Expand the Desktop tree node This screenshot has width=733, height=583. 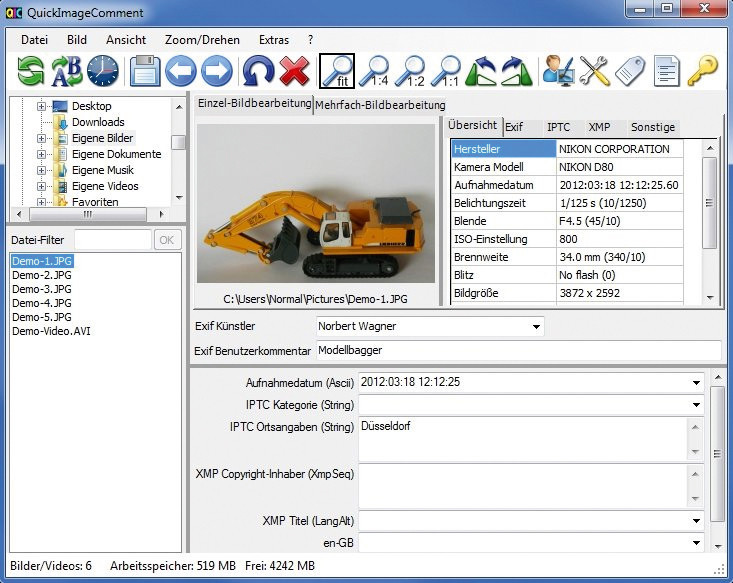pyautogui.click(x=41, y=107)
